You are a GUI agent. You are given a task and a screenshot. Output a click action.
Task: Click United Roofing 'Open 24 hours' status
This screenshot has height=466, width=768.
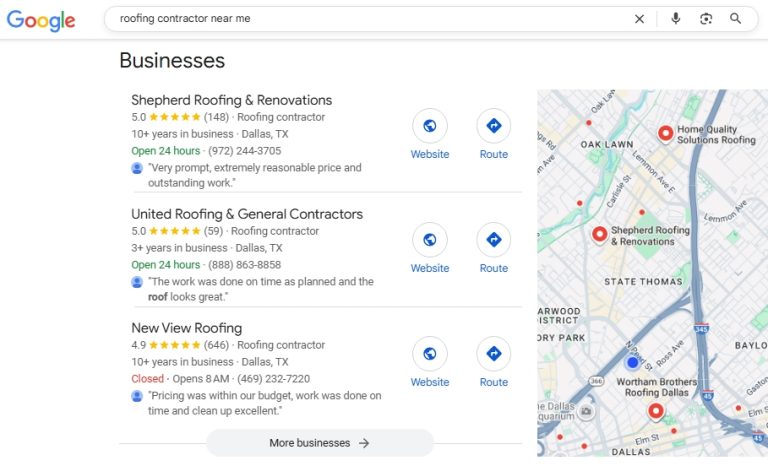(x=166, y=265)
